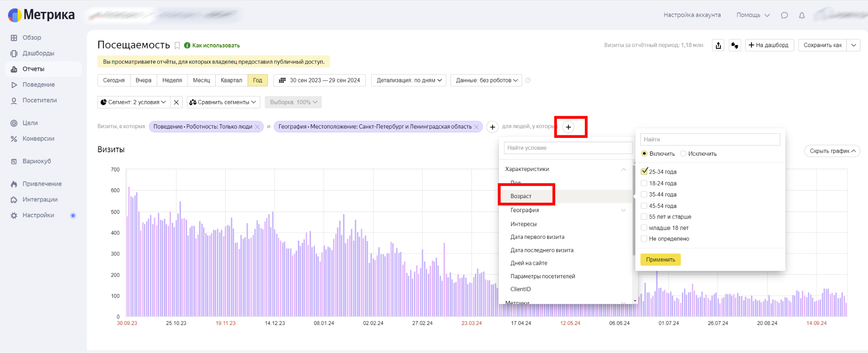
Task: Uncheck the 25-34 года checkbox
Action: click(x=644, y=171)
